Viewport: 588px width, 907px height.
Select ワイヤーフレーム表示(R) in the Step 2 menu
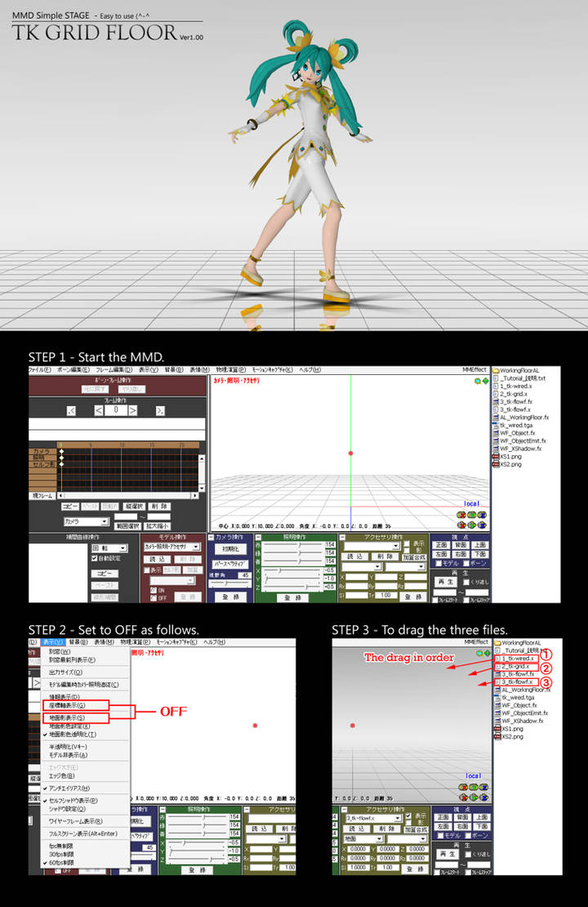tap(76, 821)
